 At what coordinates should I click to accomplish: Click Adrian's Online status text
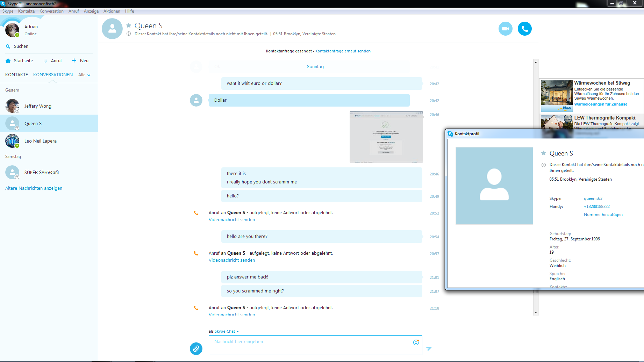click(30, 34)
